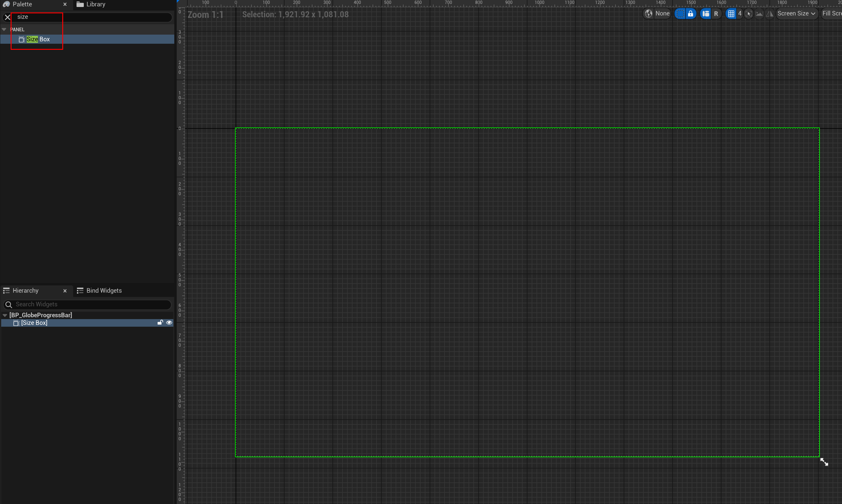Screen dimensions: 842x504
Task: Toggle the lock icon in the toolbar
Action: pyautogui.click(x=690, y=14)
